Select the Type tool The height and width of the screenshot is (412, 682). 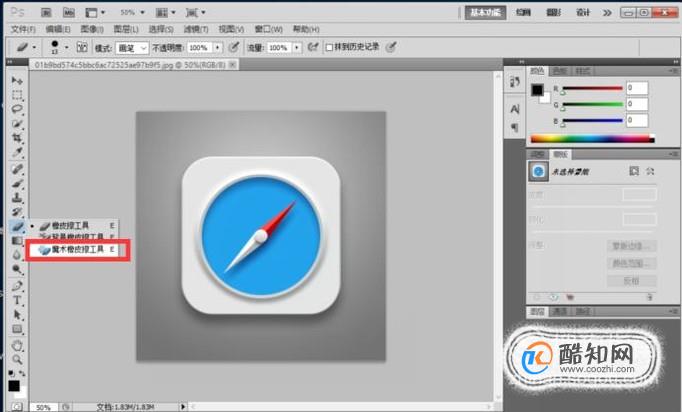17,300
